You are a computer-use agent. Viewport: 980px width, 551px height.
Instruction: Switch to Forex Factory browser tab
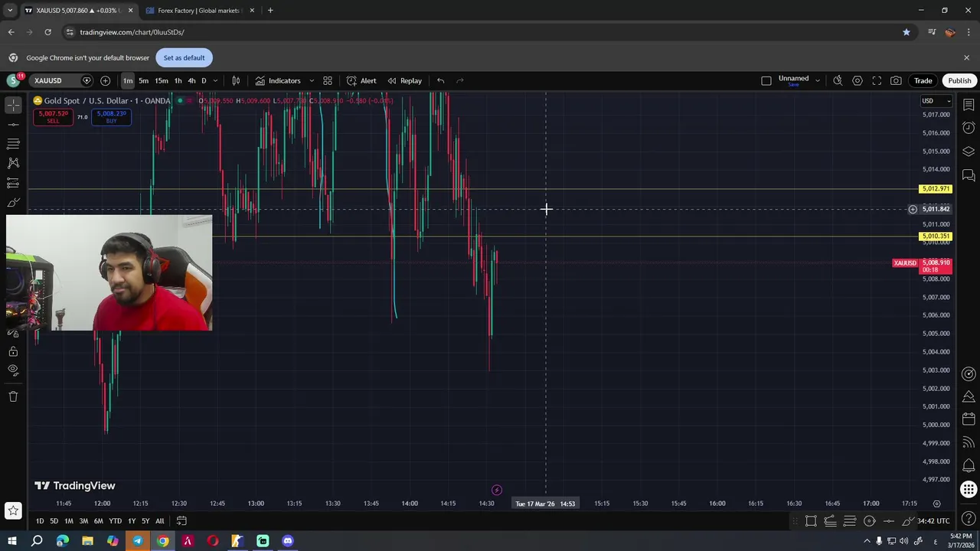click(x=200, y=11)
